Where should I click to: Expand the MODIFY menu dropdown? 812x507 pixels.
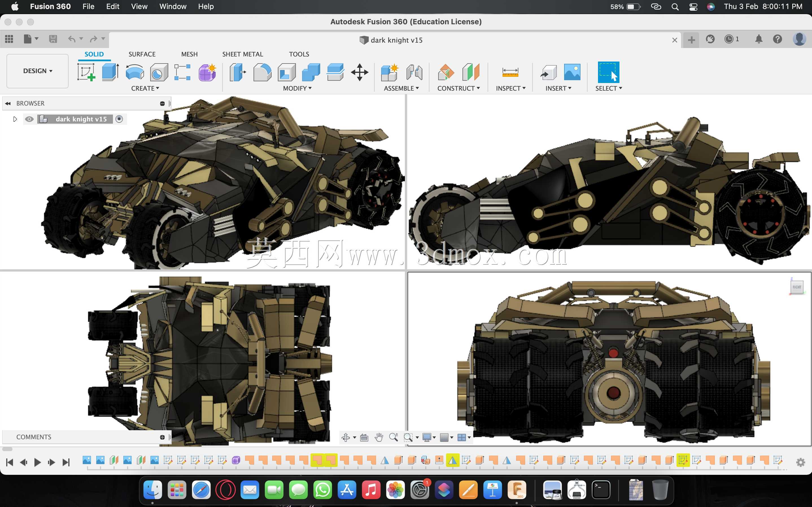[297, 88]
